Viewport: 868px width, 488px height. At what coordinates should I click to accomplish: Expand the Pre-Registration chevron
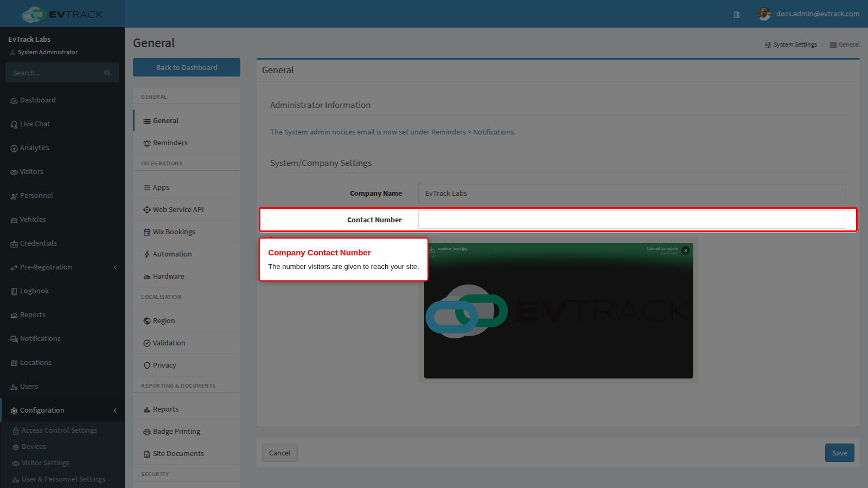[x=115, y=267]
